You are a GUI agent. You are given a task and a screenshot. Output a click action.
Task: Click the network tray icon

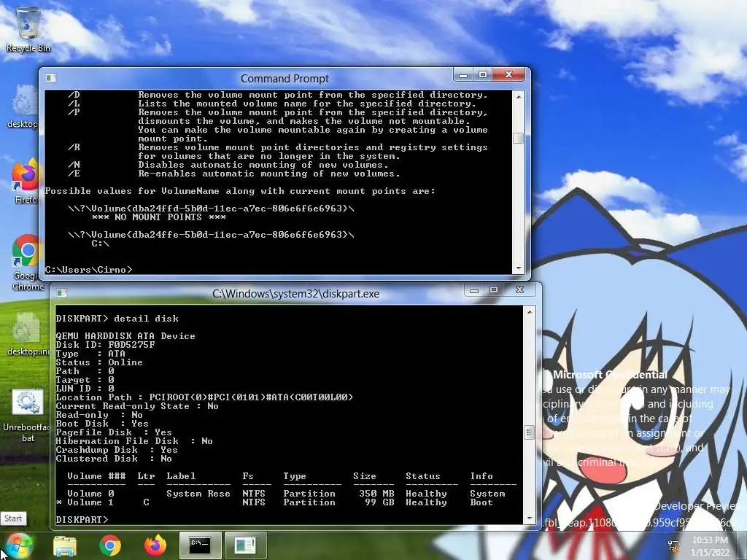coord(673,545)
